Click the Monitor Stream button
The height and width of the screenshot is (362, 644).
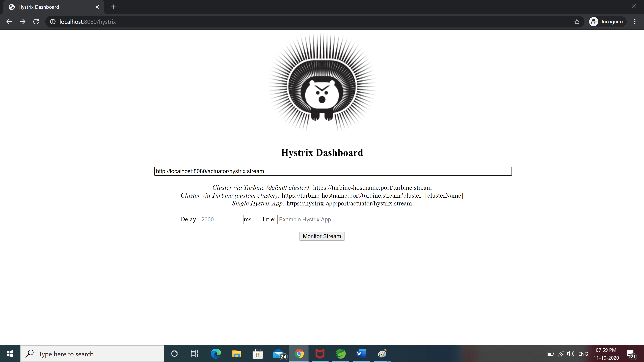point(322,236)
